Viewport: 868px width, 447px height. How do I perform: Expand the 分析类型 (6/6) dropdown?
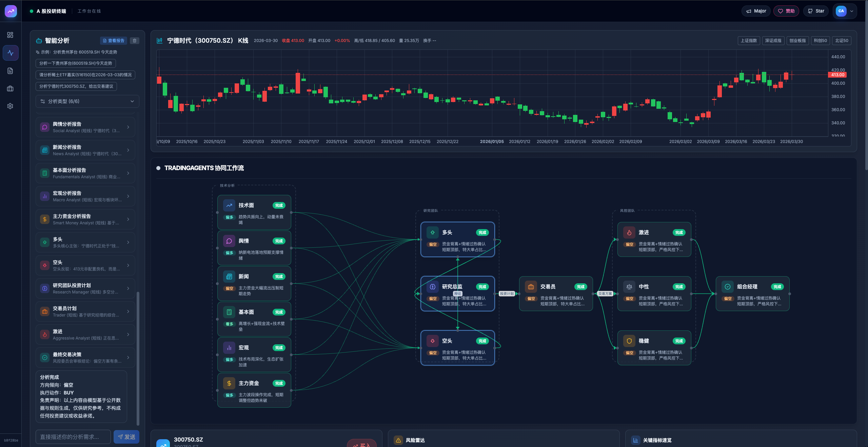tap(87, 101)
